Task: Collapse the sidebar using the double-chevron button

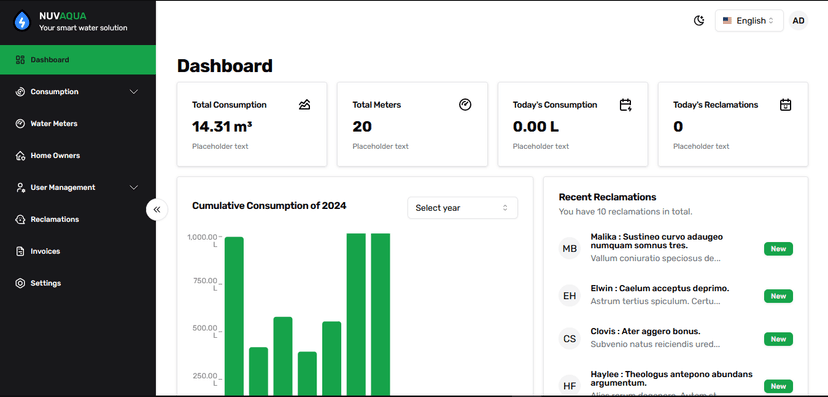Action: coord(157,210)
